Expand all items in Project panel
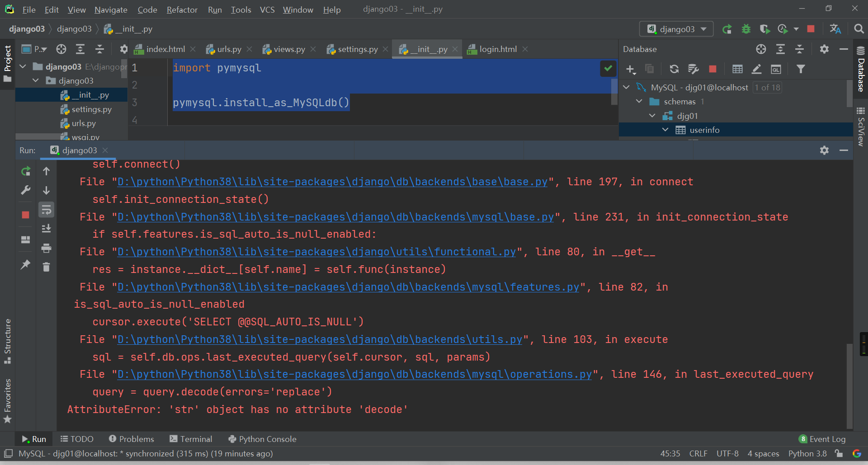 pos(80,49)
